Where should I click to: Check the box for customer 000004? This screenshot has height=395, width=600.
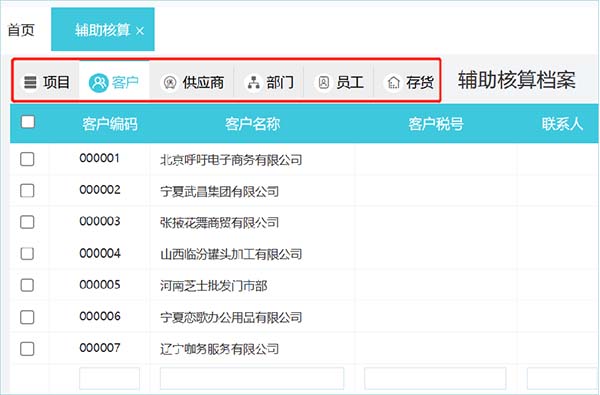(27, 253)
